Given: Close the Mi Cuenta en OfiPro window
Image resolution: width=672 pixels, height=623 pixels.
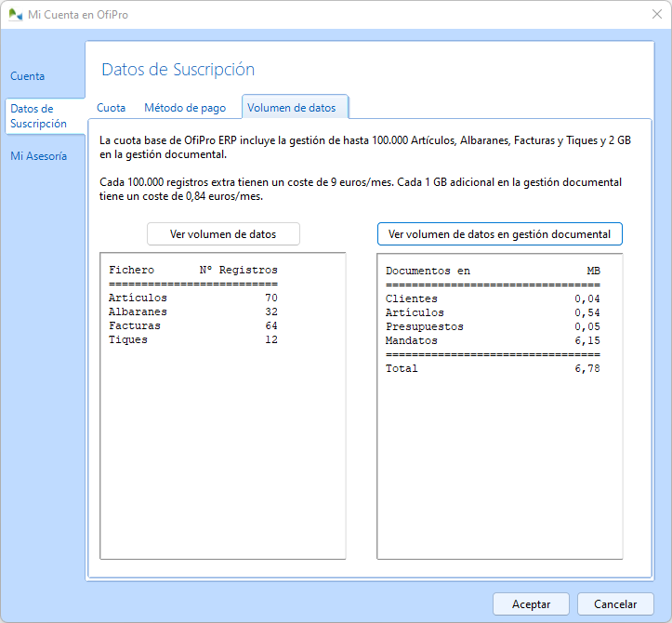Looking at the screenshot, I should click(656, 14).
